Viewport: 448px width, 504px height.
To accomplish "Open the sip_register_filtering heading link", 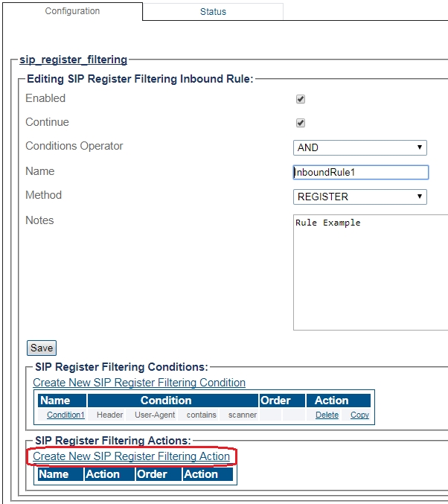I will coord(73,60).
